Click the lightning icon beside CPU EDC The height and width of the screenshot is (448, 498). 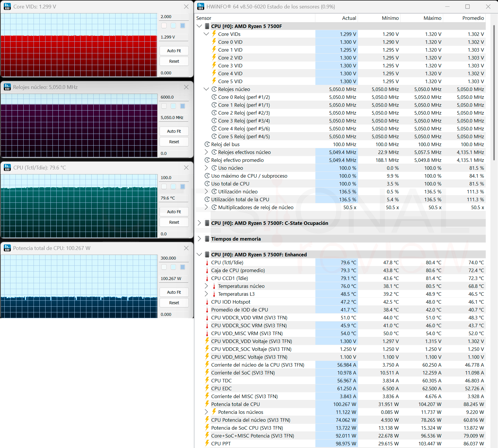(x=207, y=388)
